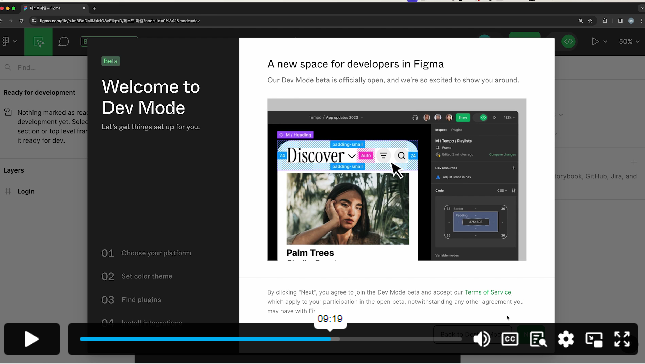Toggle the green Dev Mode switch

click(568, 42)
